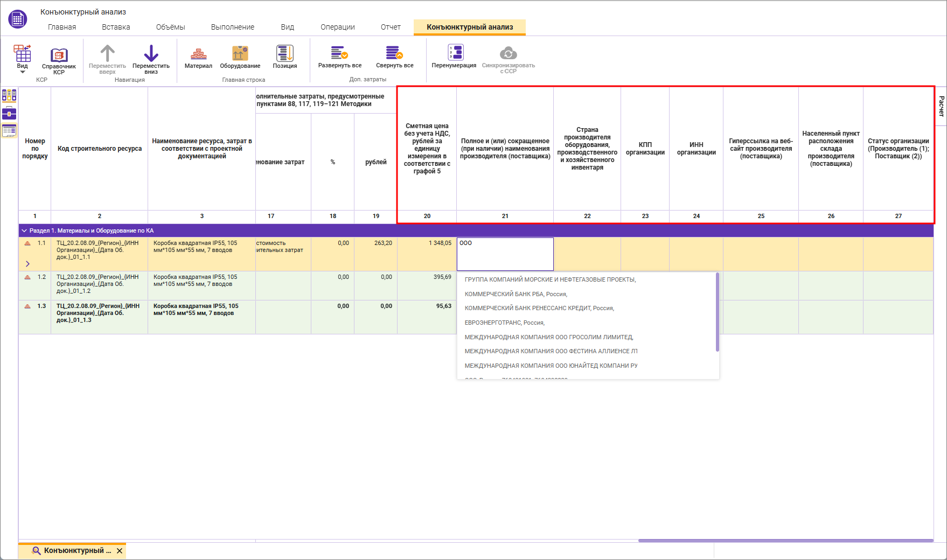Switch to the Главная ribbon tab
This screenshot has height=560, width=947.
point(62,27)
